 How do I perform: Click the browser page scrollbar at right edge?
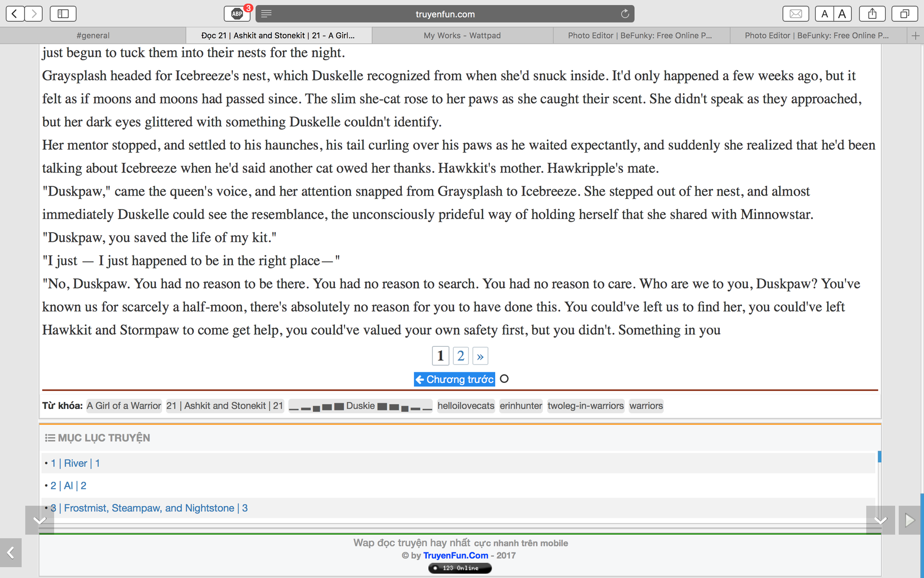pyautogui.click(x=922, y=535)
